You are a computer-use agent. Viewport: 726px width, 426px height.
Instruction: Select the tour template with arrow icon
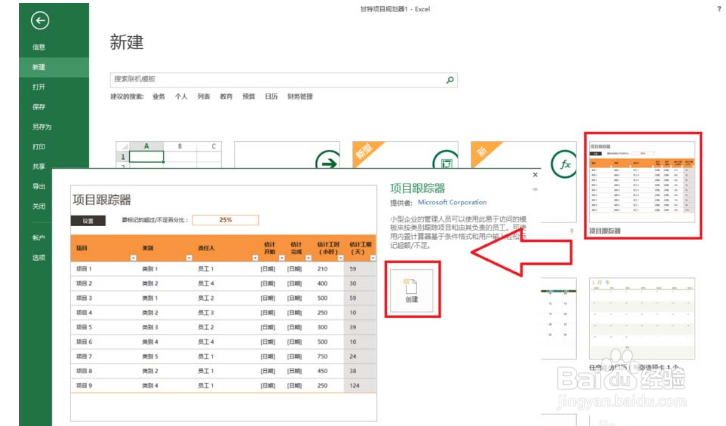click(287, 155)
